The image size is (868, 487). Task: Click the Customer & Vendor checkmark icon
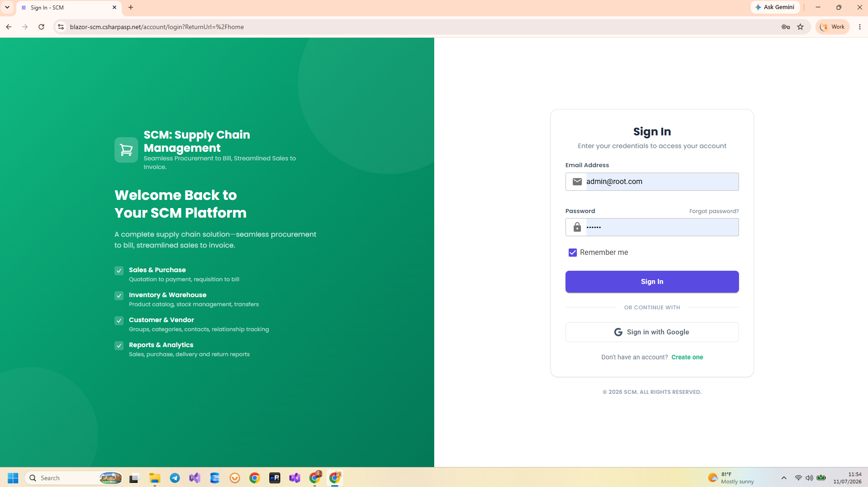[119, 321]
